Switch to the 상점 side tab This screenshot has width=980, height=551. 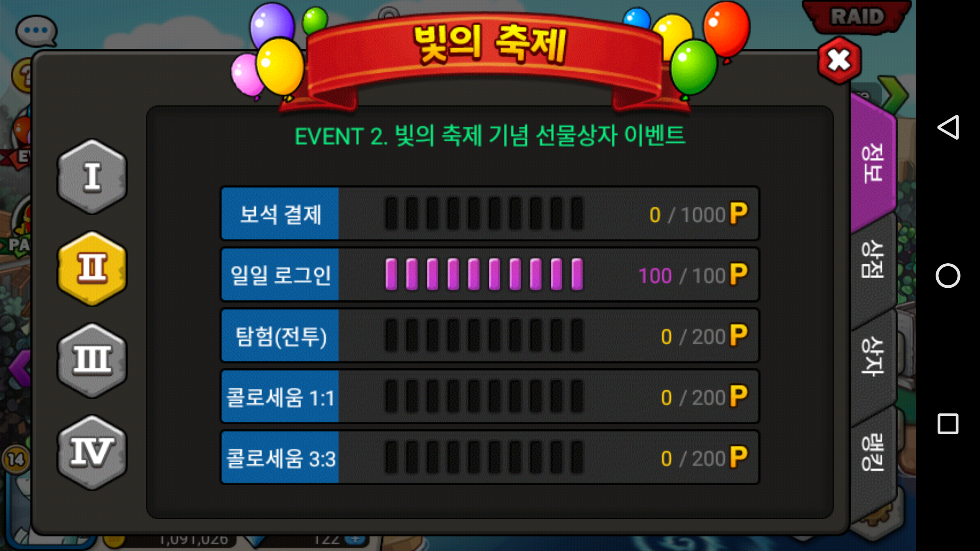pos(873,259)
